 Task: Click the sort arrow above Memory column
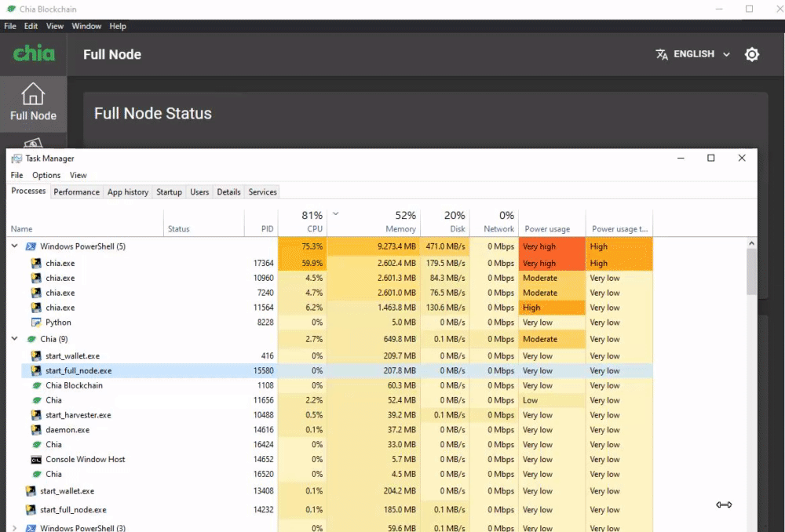336,213
